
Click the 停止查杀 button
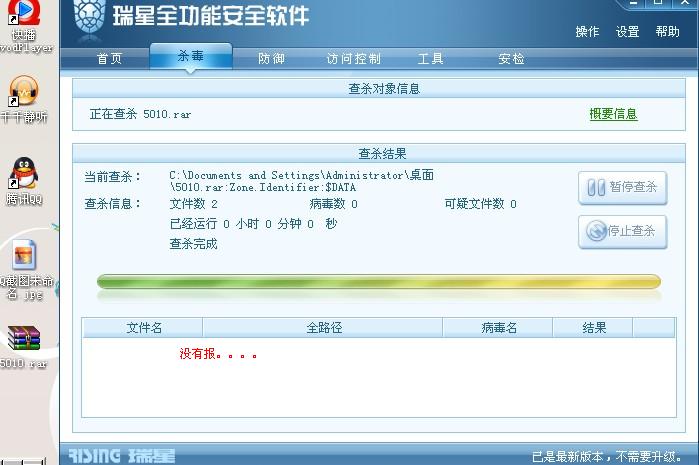(623, 231)
